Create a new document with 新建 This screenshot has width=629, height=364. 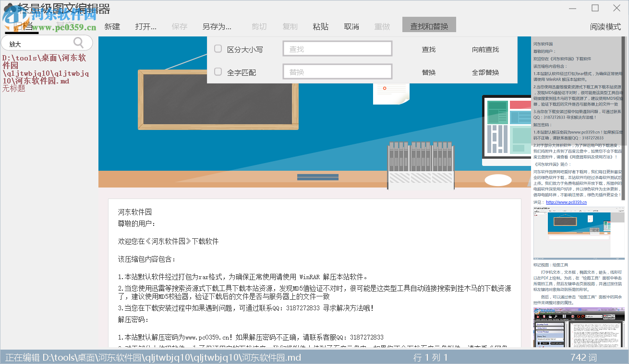point(112,27)
